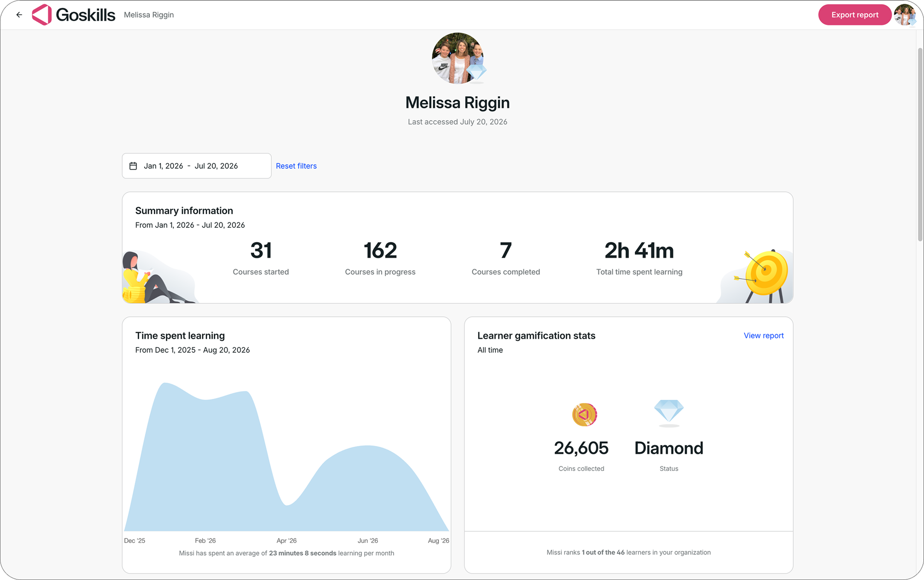This screenshot has width=924, height=580.
Task: Click the Diamond status text
Action: [x=669, y=448]
